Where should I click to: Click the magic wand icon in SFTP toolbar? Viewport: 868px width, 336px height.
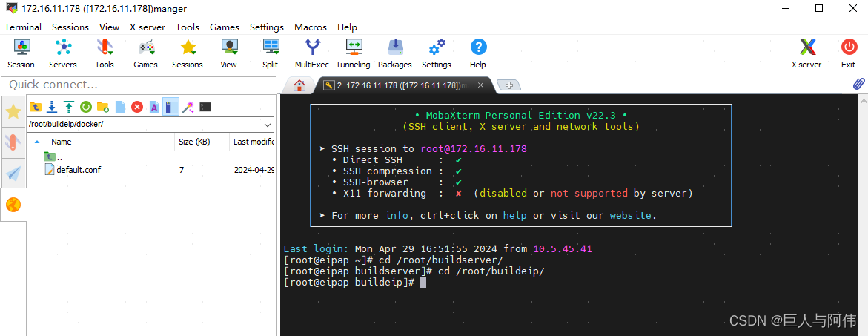[x=188, y=107]
